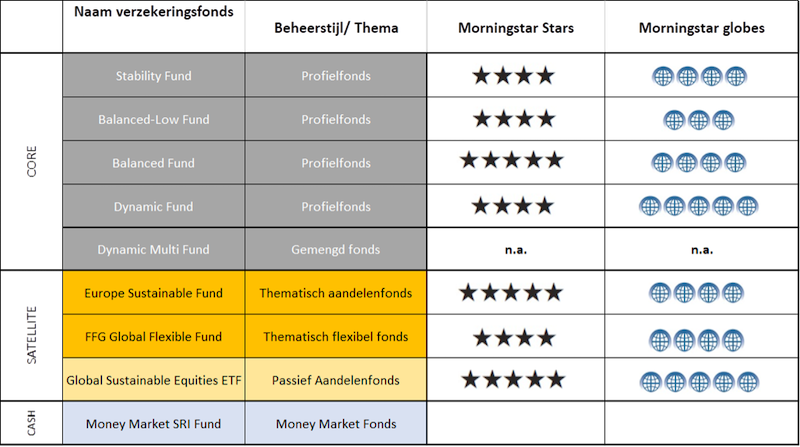Select the Beheerstijl/ Thema header
Image resolution: width=800 pixels, height=447 pixels.
tap(336, 28)
